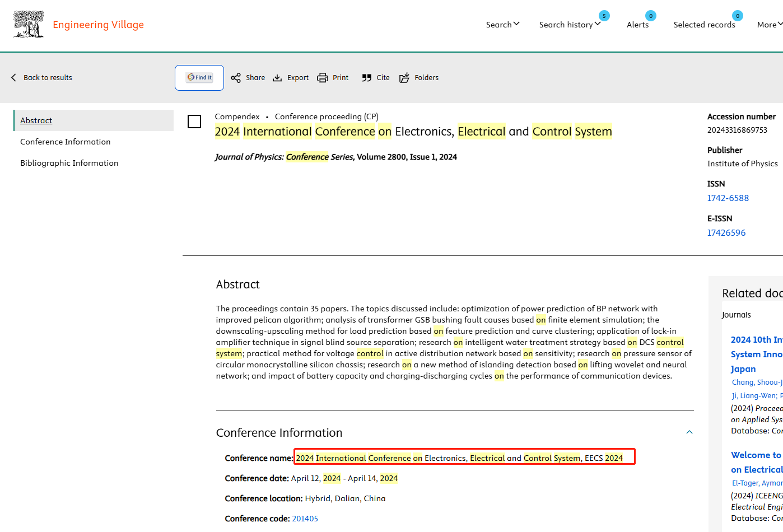Click the ISSN 1742-6588 link
This screenshot has height=532, width=783.
(728, 198)
